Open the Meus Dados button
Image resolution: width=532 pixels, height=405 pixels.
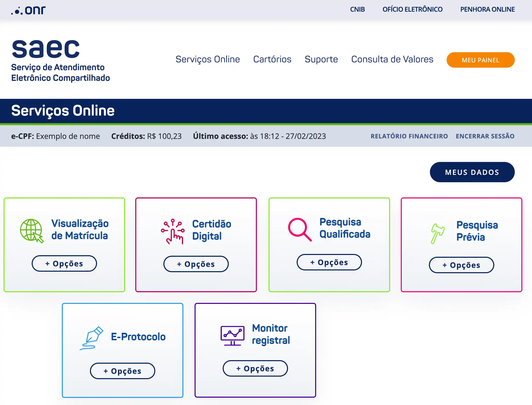(x=472, y=172)
